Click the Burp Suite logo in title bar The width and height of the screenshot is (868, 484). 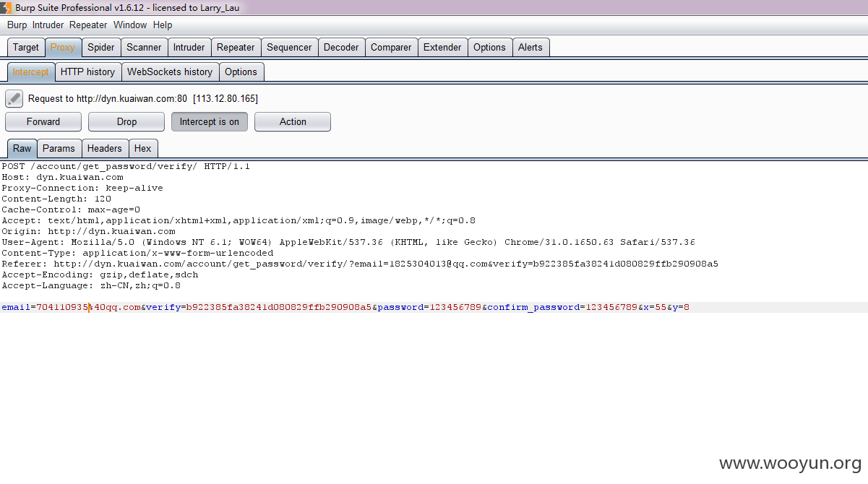click(6, 8)
